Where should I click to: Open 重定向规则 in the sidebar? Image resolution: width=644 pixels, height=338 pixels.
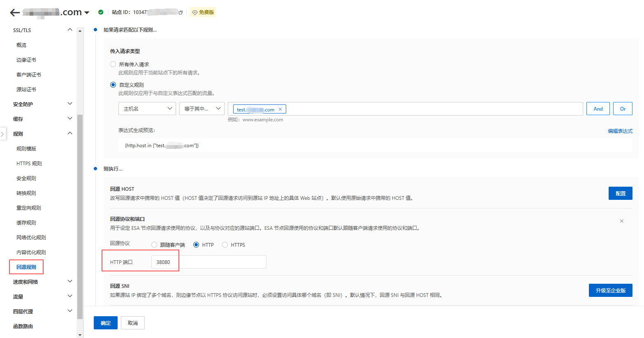(x=29, y=208)
